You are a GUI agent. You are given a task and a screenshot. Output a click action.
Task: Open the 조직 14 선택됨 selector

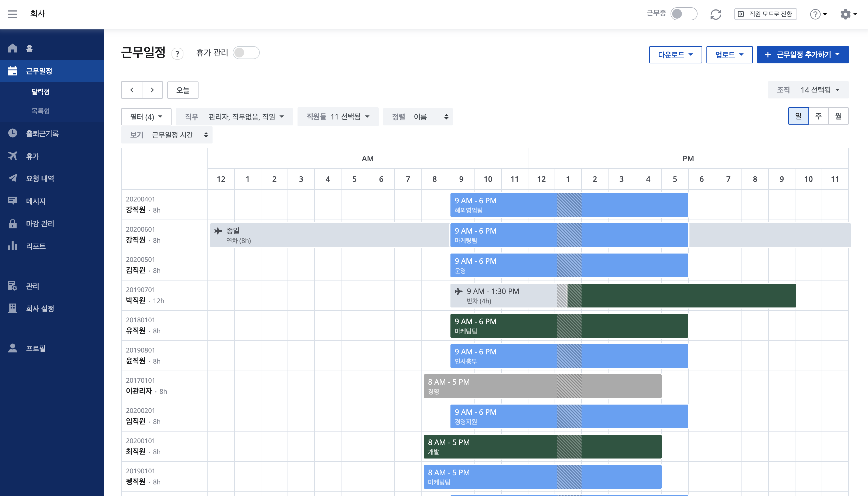click(808, 90)
